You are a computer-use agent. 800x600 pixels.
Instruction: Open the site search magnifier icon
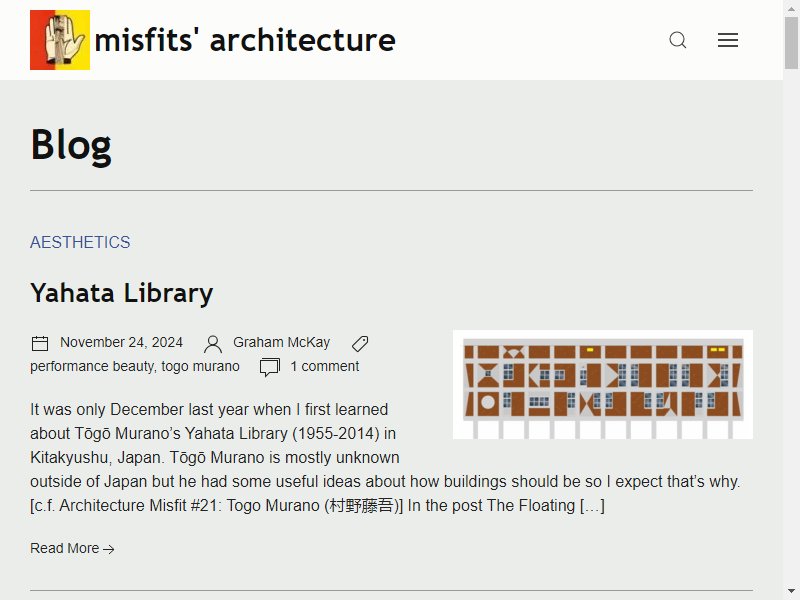tap(678, 40)
